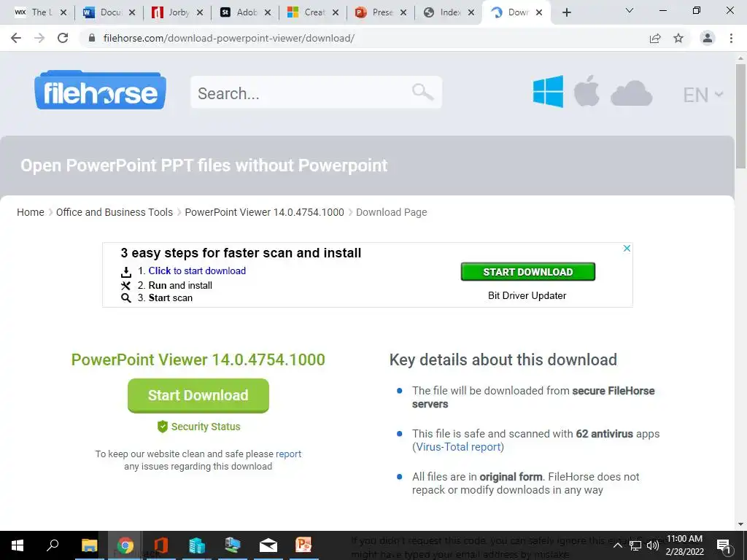Open a new browser tab

(566, 12)
